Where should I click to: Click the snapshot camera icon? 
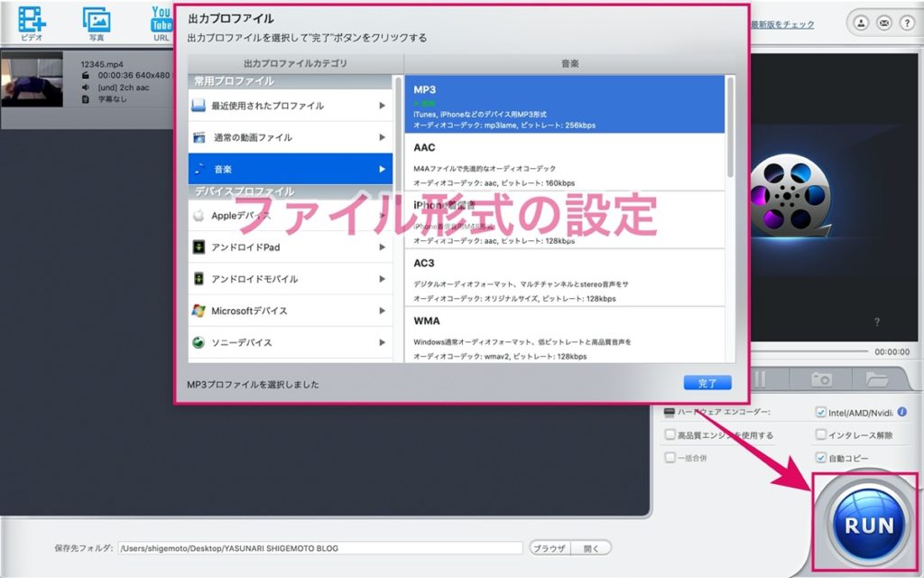(x=821, y=379)
